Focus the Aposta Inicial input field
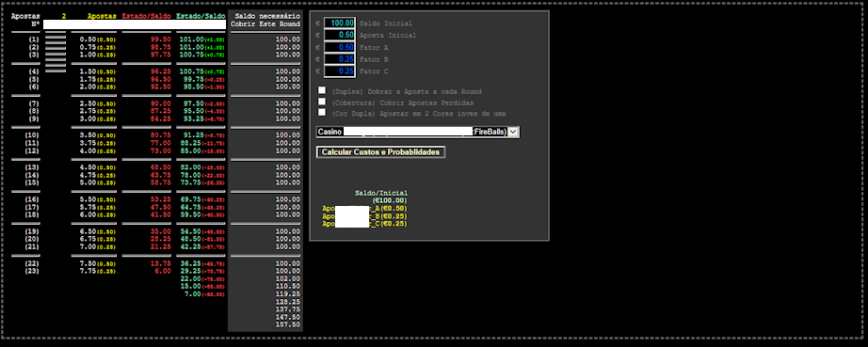The height and width of the screenshot is (347, 868). 339,36
